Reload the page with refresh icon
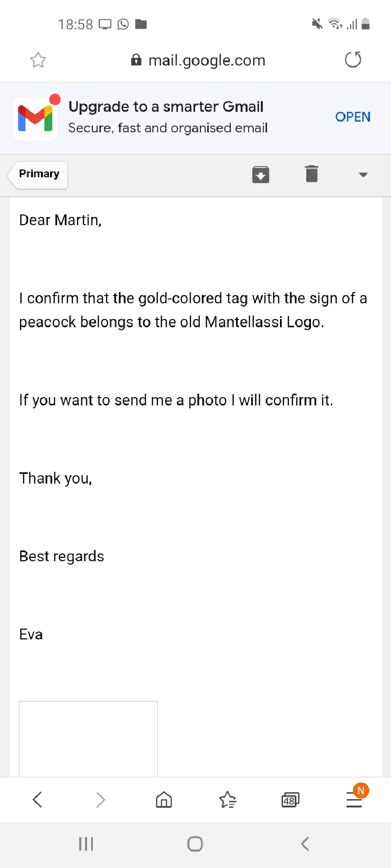Viewport: 391px width, 868px height. [x=353, y=60]
